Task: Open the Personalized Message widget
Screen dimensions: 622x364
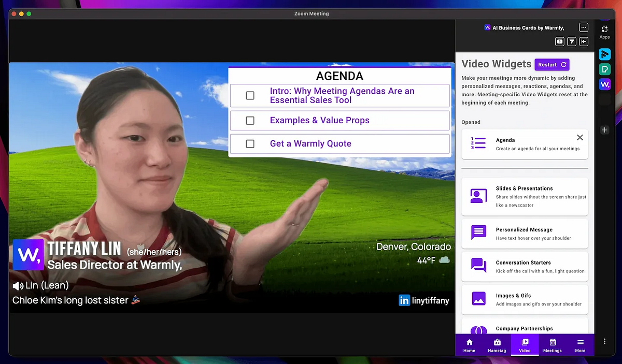Action: pos(525,233)
